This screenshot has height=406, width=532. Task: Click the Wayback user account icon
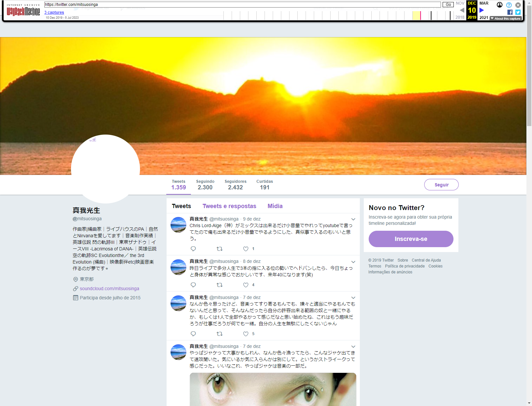(x=499, y=5)
